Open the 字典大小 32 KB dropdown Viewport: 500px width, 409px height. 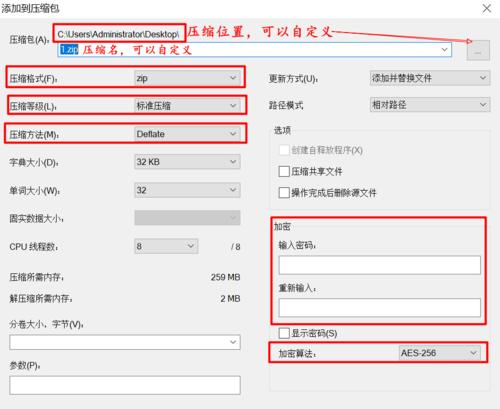(187, 162)
